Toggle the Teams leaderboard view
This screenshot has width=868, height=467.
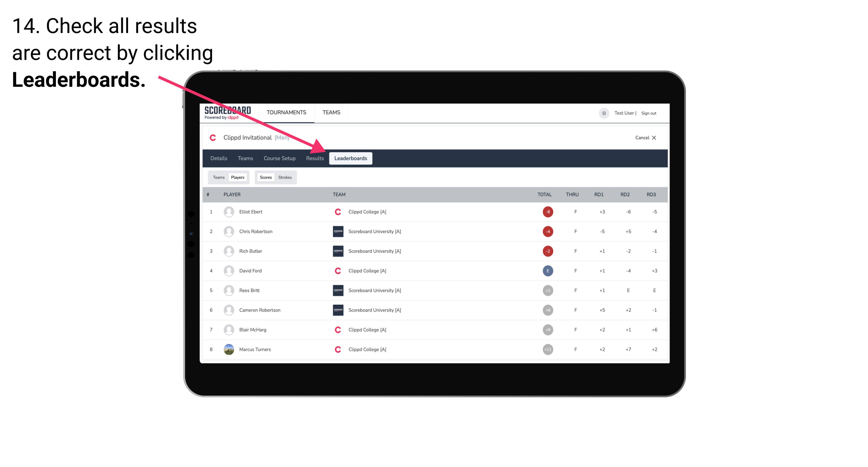pos(218,177)
